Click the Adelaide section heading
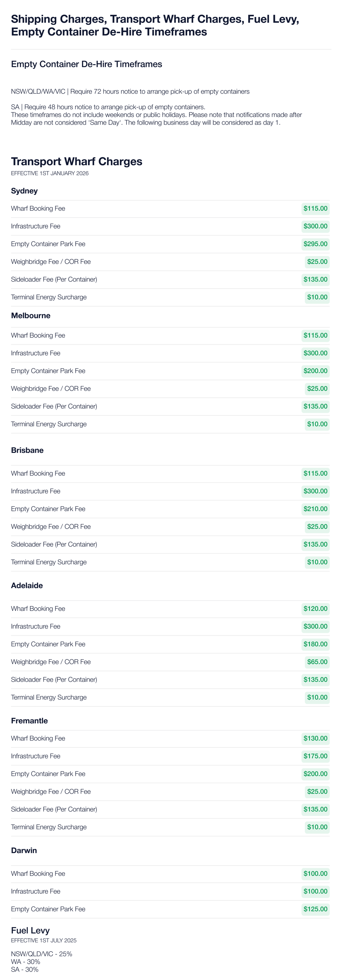The height and width of the screenshot is (980, 348). tap(27, 585)
